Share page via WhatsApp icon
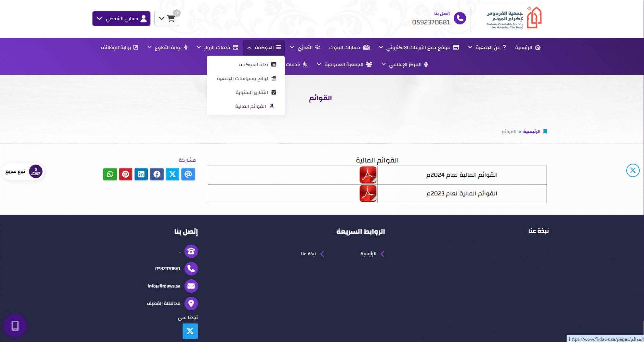Screen dimensions: 644x342 (110, 174)
